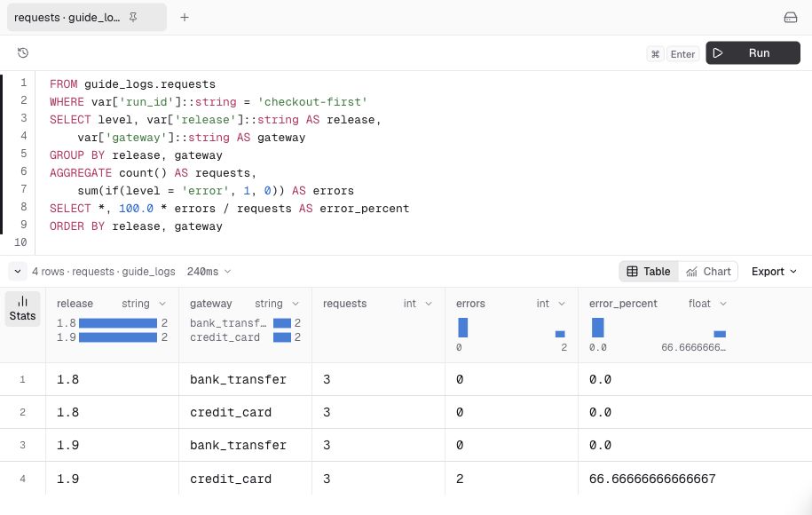Click bank_transfer cell in row 1
The height and width of the screenshot is (515, 812).
(x=246, y=380)
